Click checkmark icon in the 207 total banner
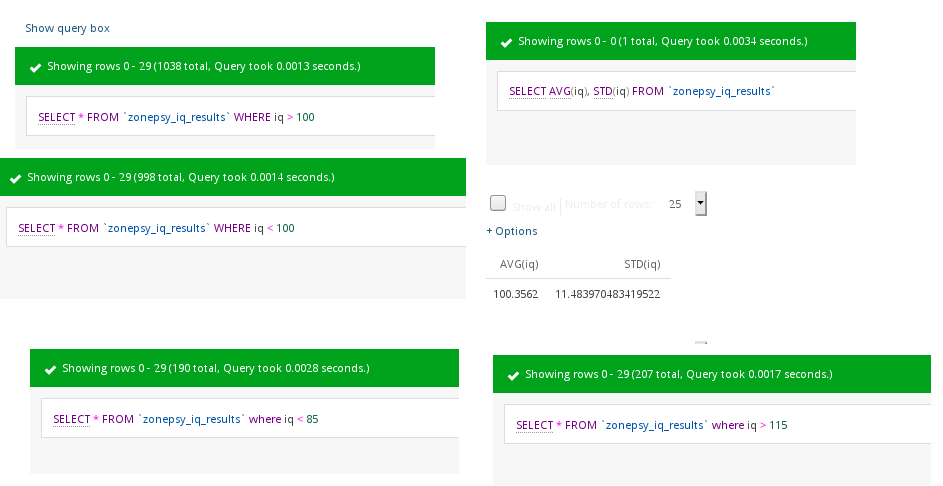The width and height of the screenshot is (943, 486). point(513,375)
